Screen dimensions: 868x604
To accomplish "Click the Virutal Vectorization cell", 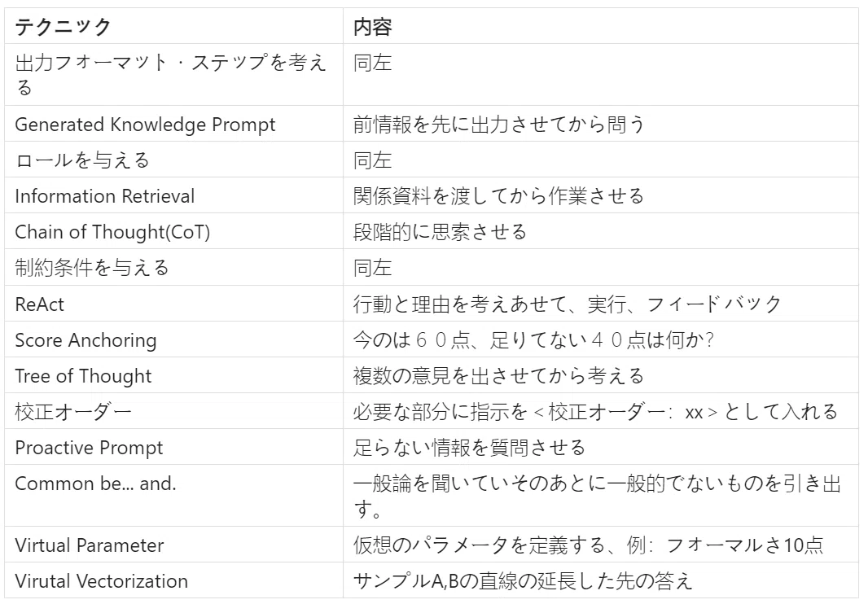I will tap(173, 580).
